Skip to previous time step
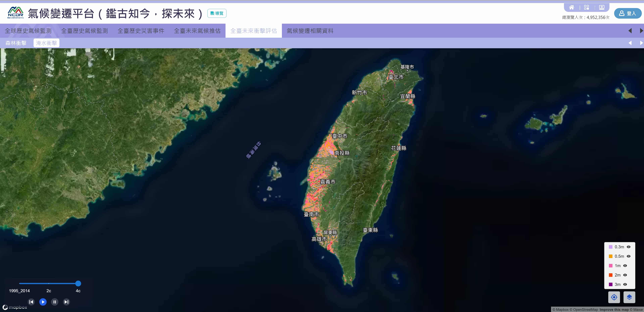Screen dimensions: 644x312 [31, 302]
